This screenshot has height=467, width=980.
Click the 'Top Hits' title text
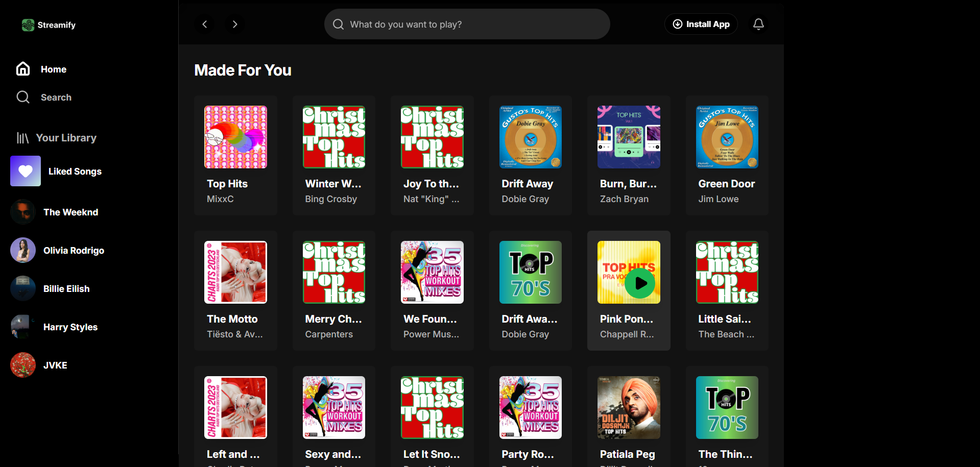point(227,184)
